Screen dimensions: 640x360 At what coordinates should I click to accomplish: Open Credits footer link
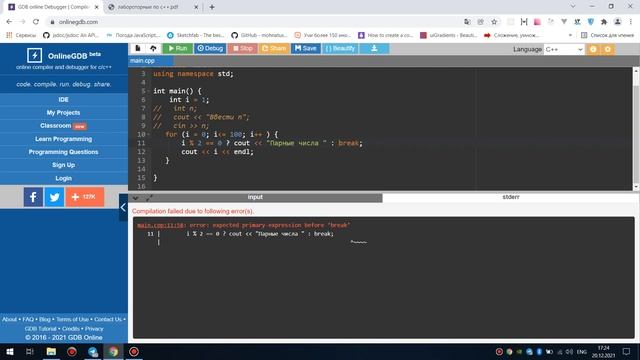click(x=71, y=329)
